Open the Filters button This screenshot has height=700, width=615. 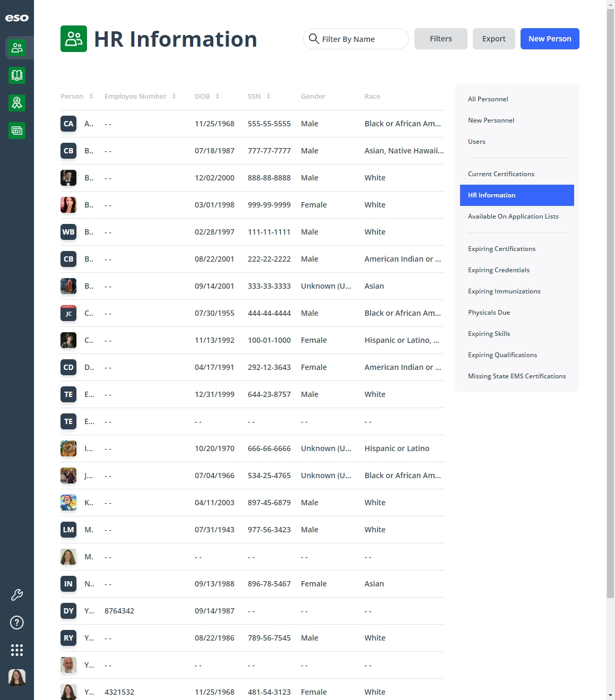441,39
